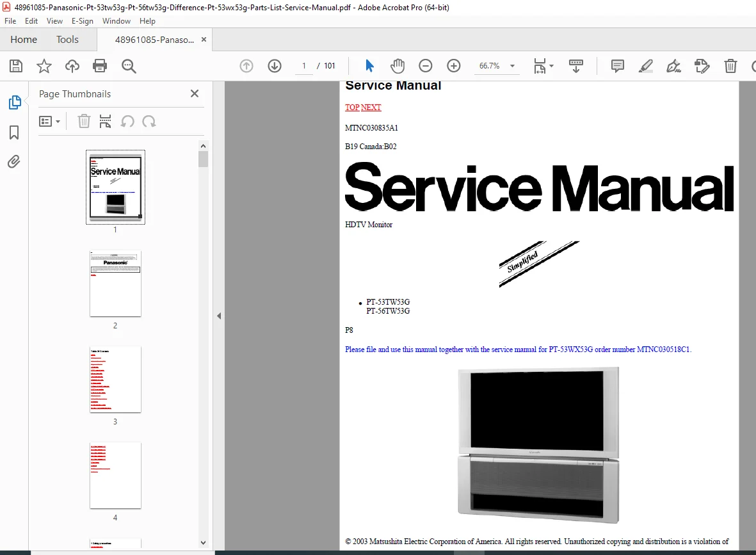
Task: Open the Attachments paperclip panel
Action: [14, 161]
